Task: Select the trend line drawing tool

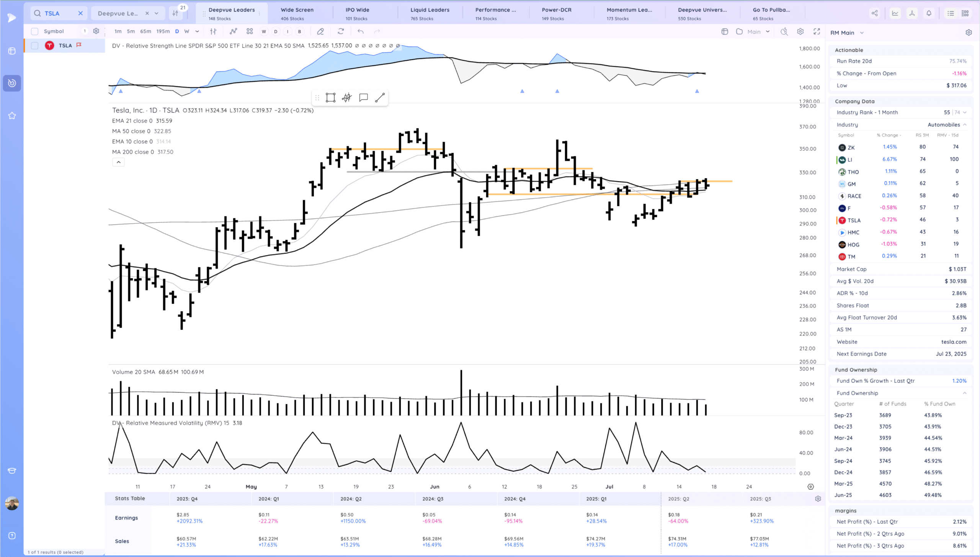Action: (x=379, y=98)
